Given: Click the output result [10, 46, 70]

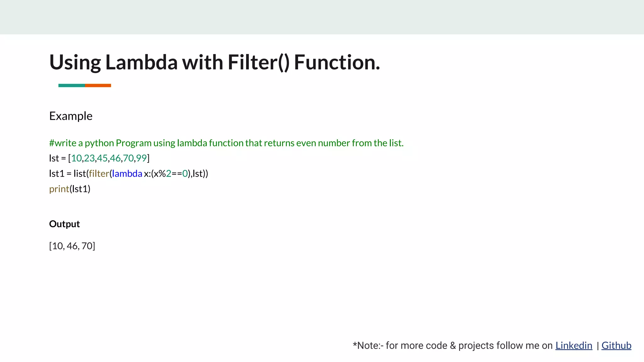Looking at the screenshot, I should click(x=72, y=246).
